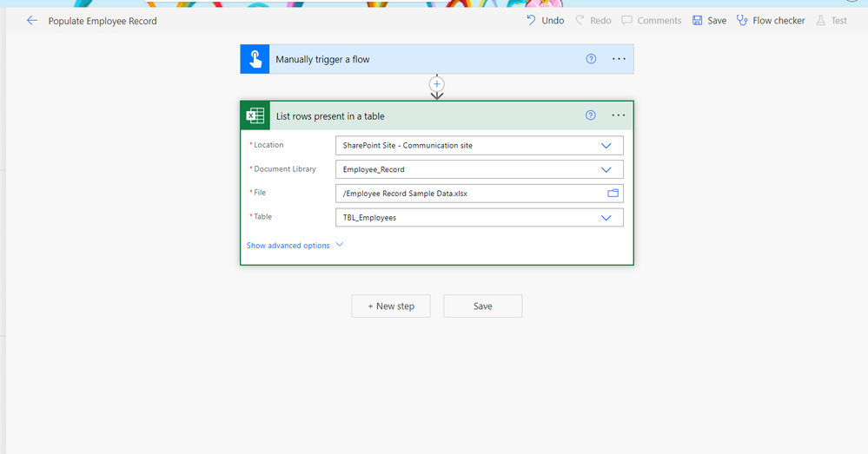Image resolution: width=868 pixels, height=454 pixels.
Task: Run the Flow checker
Action: click(771, 21)
